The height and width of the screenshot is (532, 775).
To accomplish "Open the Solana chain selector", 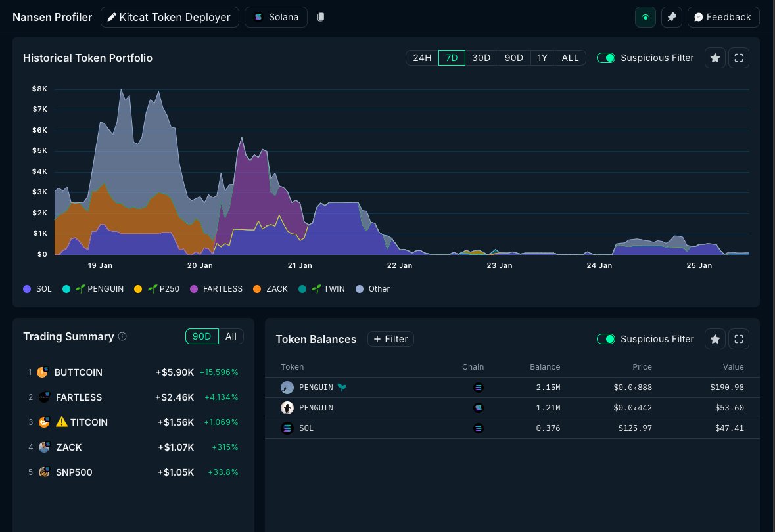I will pos(275,17).
